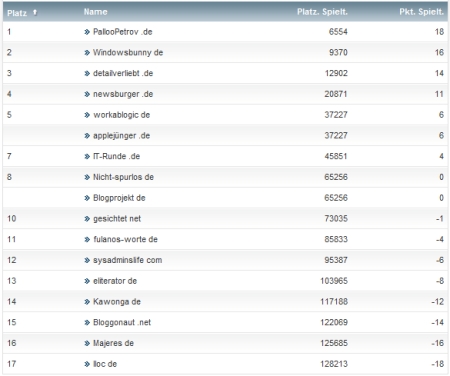Open the eliterator de link

tap(115, 281)
